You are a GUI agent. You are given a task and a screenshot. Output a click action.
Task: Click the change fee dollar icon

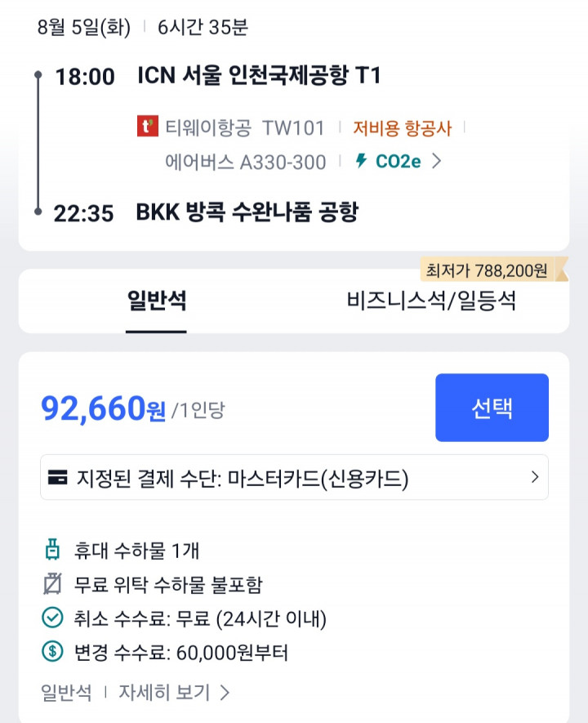pyautogui.click(x=52, y=652)
